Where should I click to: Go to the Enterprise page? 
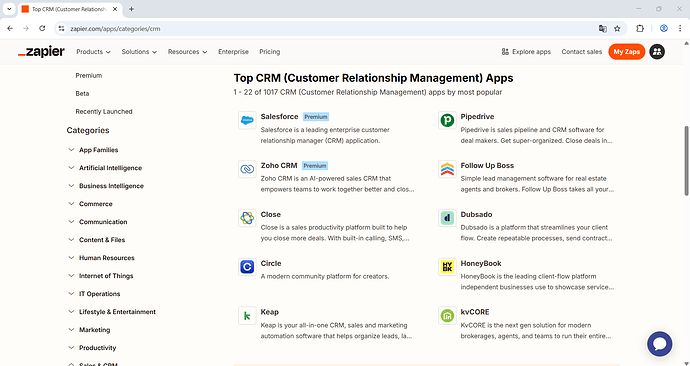233,52
